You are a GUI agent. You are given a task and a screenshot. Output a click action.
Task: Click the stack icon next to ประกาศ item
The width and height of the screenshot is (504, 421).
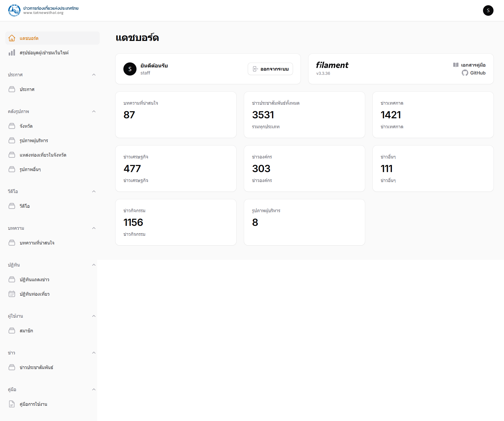12,89
